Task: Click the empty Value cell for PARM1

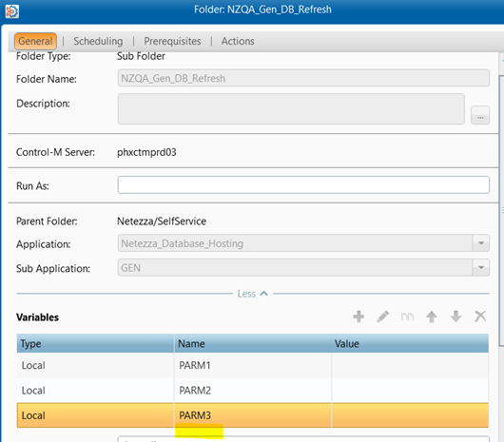Action: tap(410, 365)
